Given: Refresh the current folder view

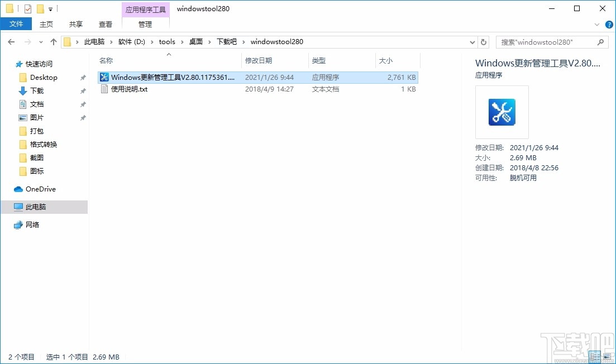Looking at the screenshot, I should pos(484,42).
